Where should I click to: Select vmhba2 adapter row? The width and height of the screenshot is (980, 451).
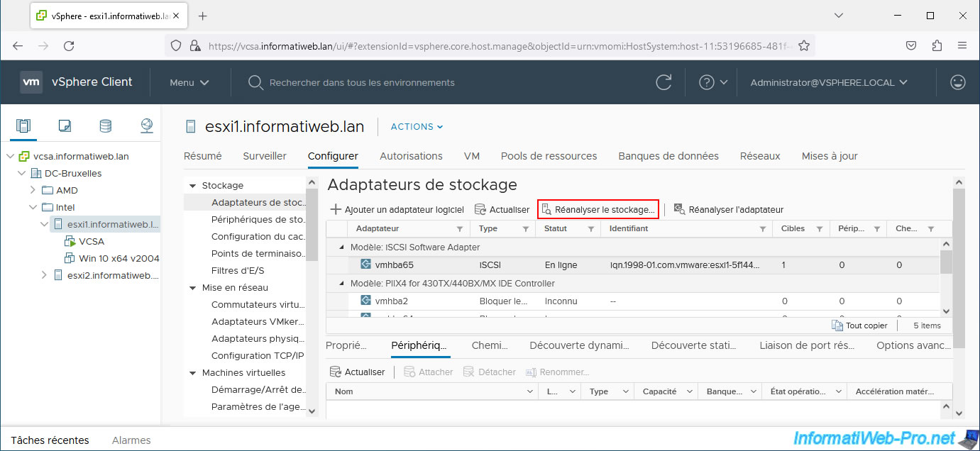[633, 301]
